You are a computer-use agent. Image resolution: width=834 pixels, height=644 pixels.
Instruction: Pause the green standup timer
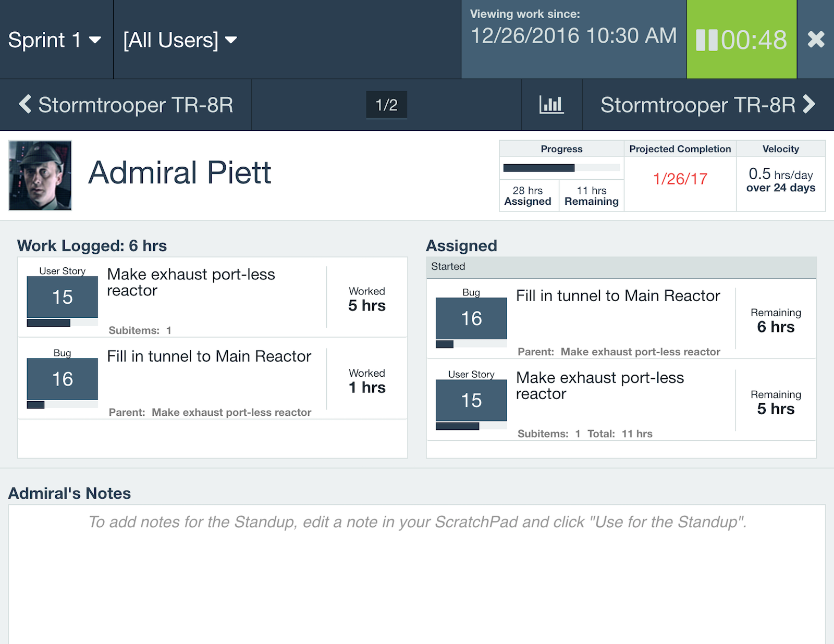click(x=707, y=40)
